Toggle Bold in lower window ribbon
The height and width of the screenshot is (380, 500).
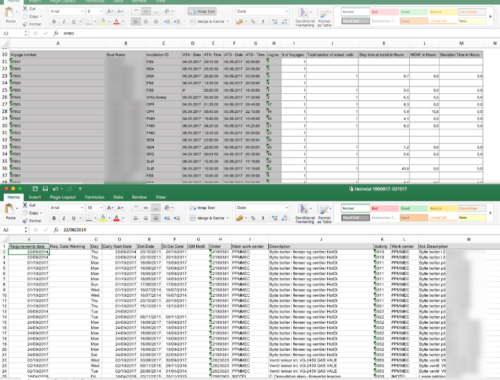[x=54, y=218]
